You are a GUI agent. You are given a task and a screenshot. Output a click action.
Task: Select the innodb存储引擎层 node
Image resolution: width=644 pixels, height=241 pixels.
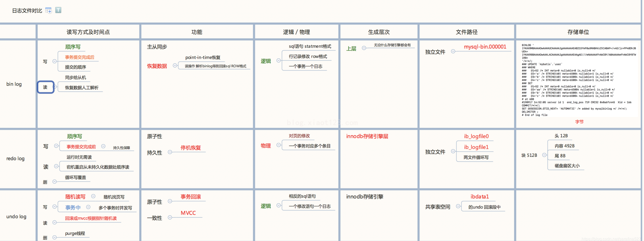tap(367, 136)
